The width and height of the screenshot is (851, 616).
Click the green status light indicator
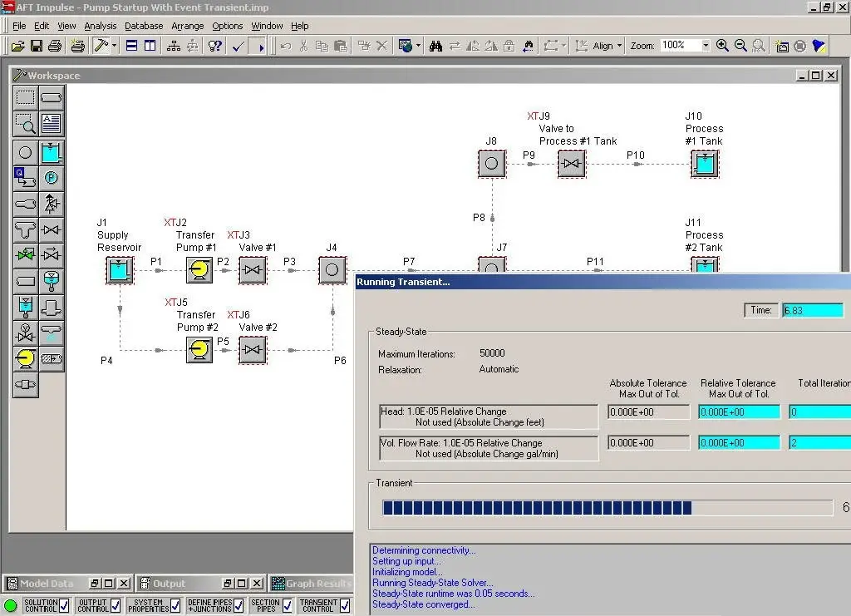(x=10, y=606)
